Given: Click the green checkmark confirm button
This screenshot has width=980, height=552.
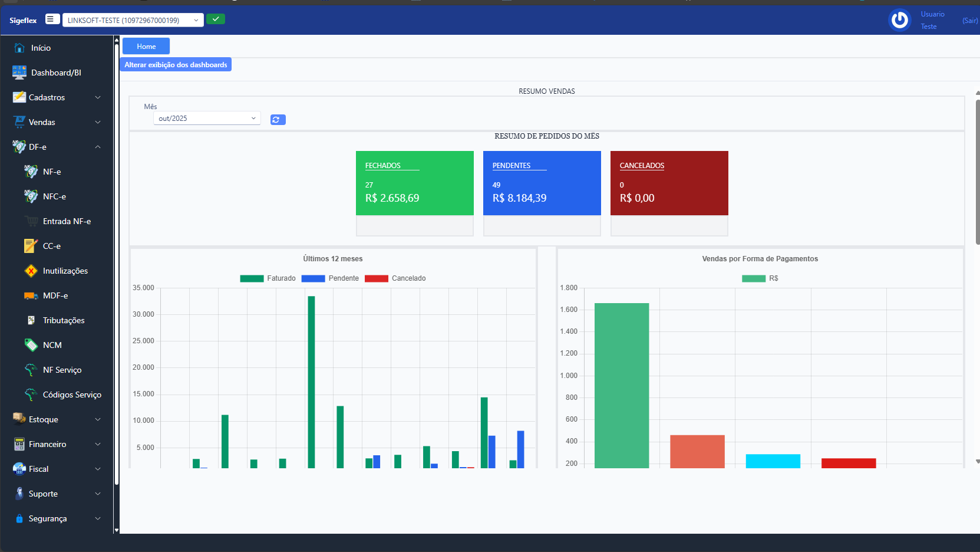Looking at the screenshot, I should click(x=216, y=19).
